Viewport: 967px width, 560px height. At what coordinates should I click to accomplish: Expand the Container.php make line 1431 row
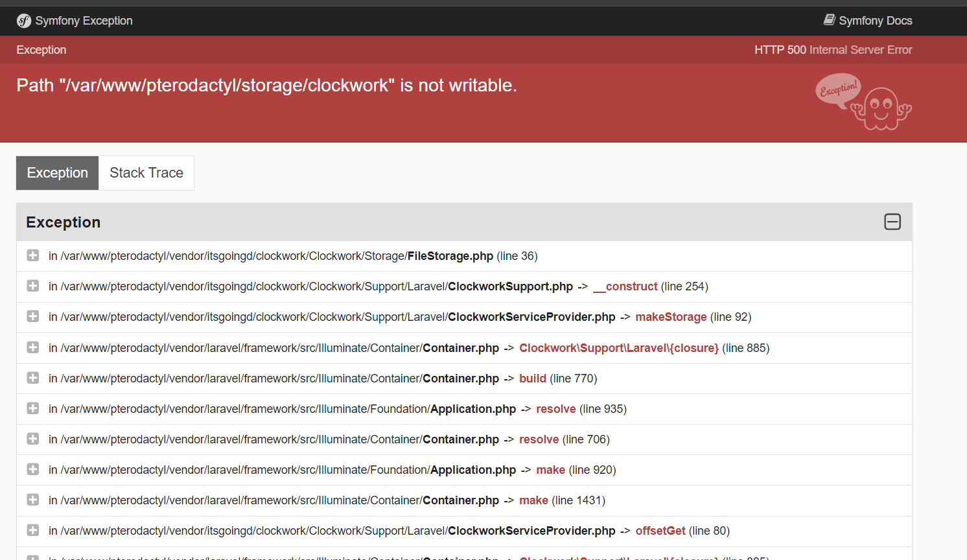tap(33, 500)
